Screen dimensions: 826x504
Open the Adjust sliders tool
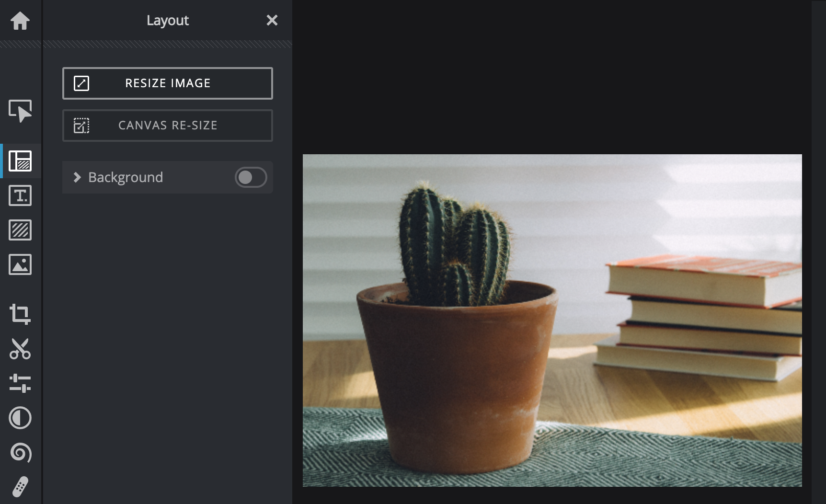click(x=20, y=383)
